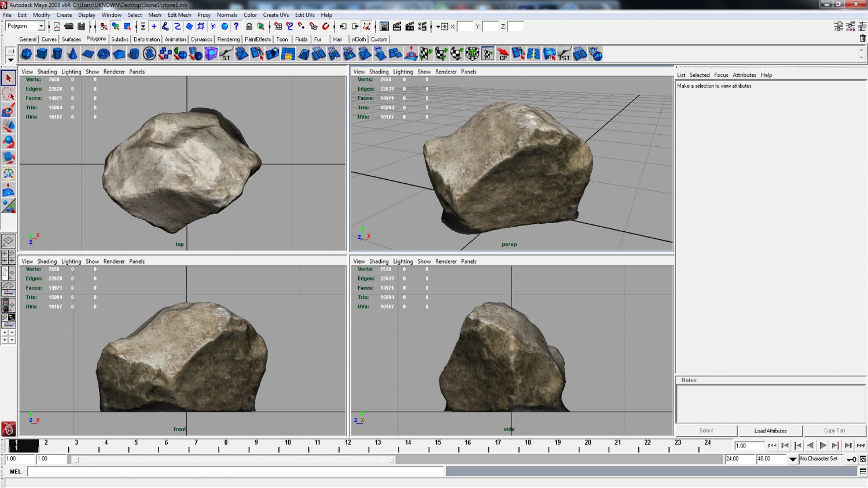Toggle snap to view planes
This screenshot has width=868, height=488.
click(314, 26)
